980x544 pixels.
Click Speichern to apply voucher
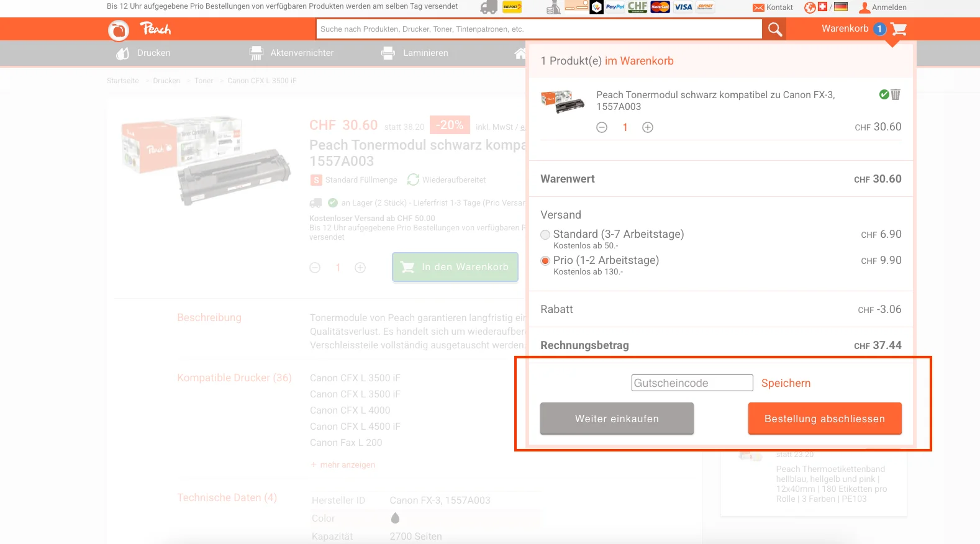(x=786, y=383)
